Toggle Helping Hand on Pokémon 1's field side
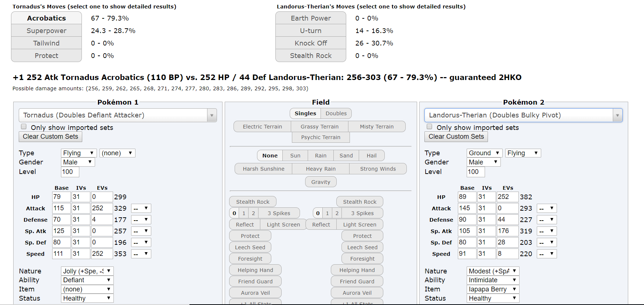Screen dimensions: 644x305 coord(256,270)
